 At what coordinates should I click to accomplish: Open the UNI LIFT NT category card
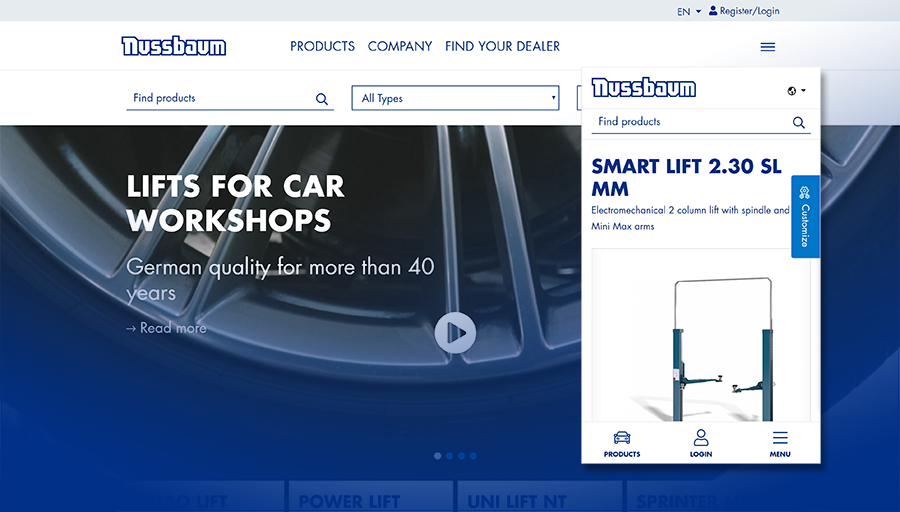pyautogui.click(x=538, y=497)
